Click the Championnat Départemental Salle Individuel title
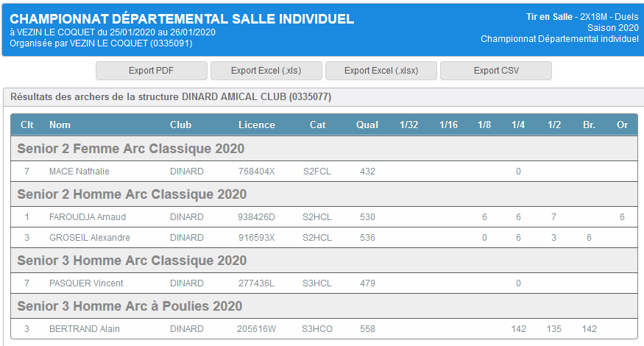The width and height of the screenshot is (644, 346). [182, 19]
